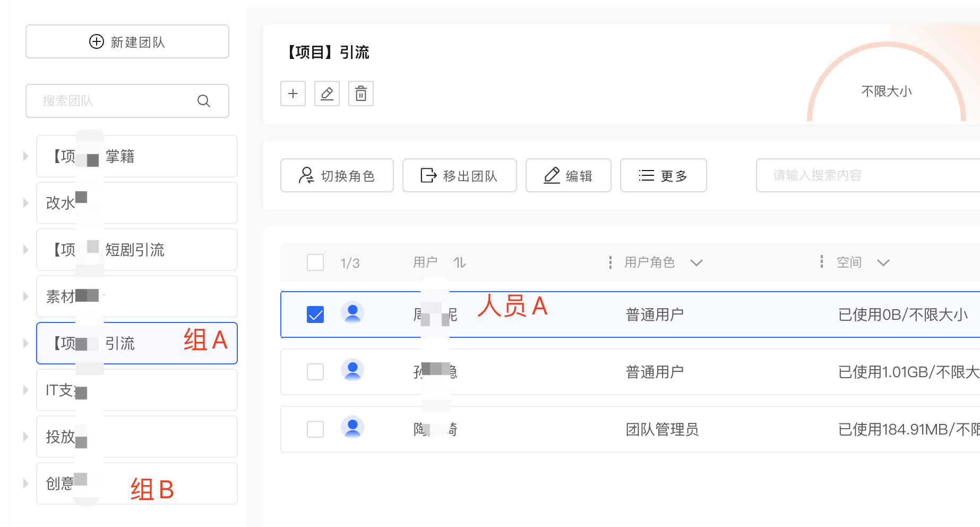Screen dimensions: 980x527
Task: Uncheck the checked first user row checkbox
Action: tap(315, 314)
